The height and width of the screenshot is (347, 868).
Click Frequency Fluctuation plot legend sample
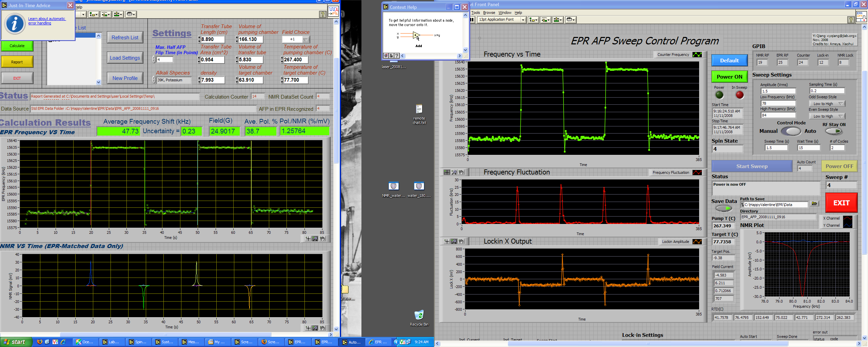pyautogui.click(x=697, y=172)
